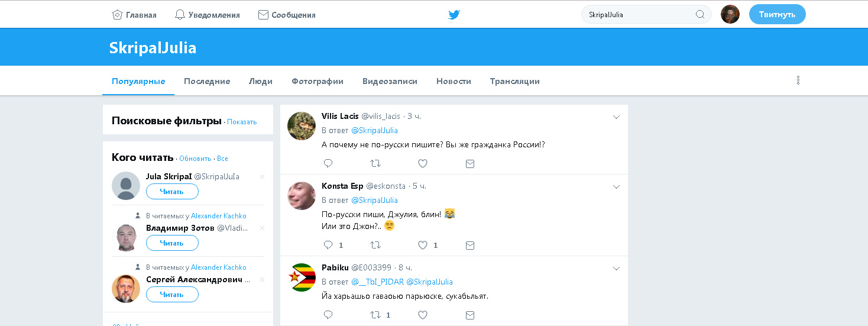Open your profile avatar menu

(x=730, y=15)
